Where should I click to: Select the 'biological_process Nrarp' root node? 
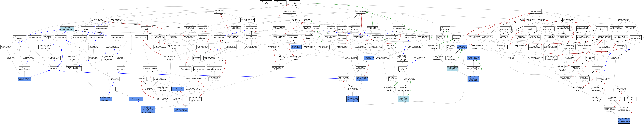tap(294, 3)
